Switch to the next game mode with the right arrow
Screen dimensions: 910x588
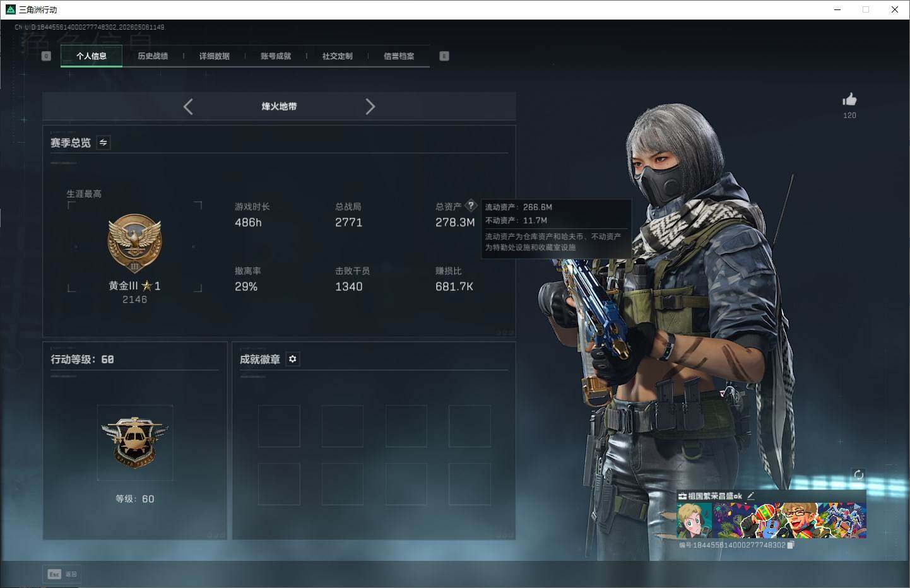(x=370, y=107)
